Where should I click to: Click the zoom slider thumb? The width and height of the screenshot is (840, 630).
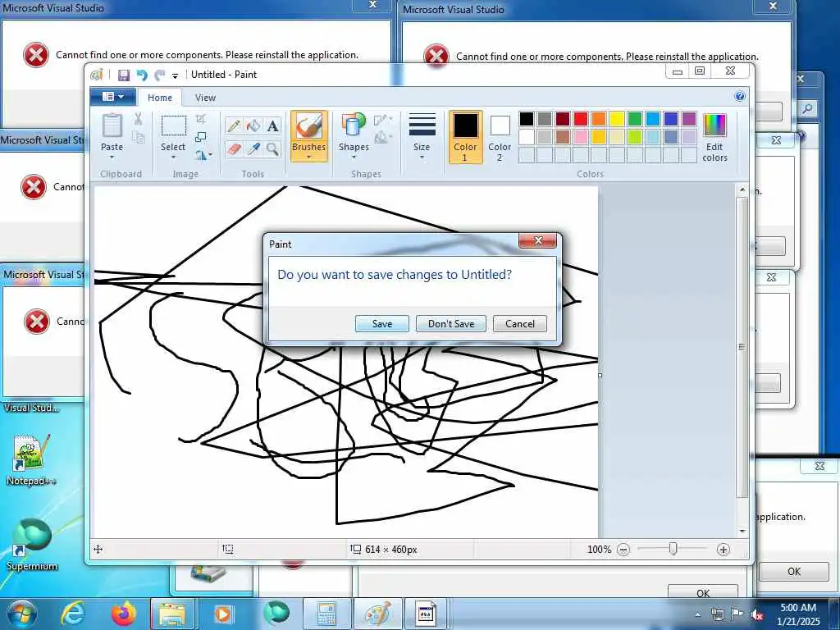click(x=673, y=549)
